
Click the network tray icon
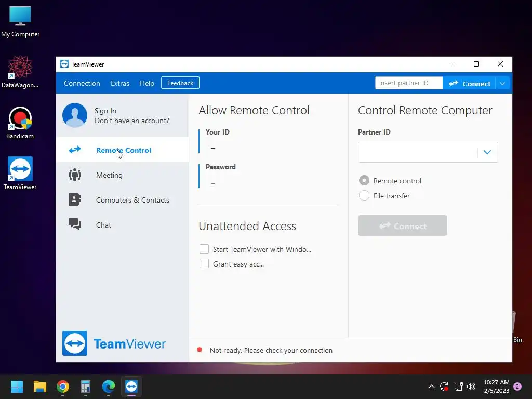click(x=458, y=387)
